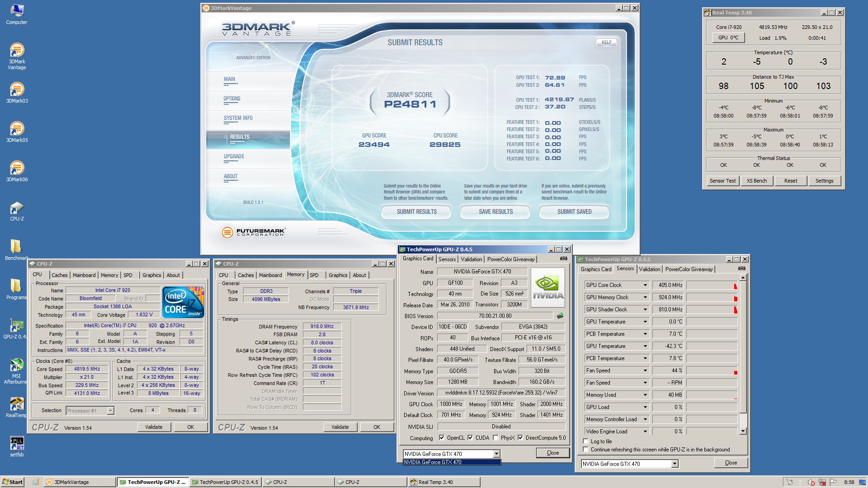
Task: Click scroll up arrow in GPU-Z Sensors
Action: click(742, 277)
